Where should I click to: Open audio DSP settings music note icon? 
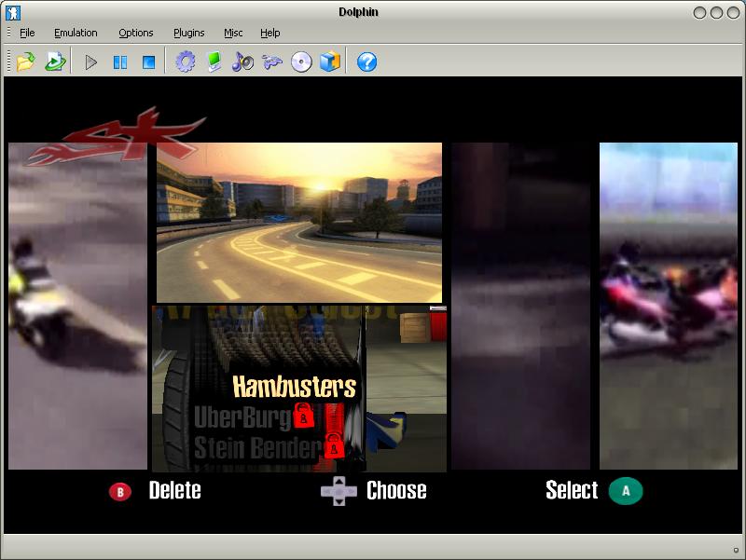[x=242, y=62]
